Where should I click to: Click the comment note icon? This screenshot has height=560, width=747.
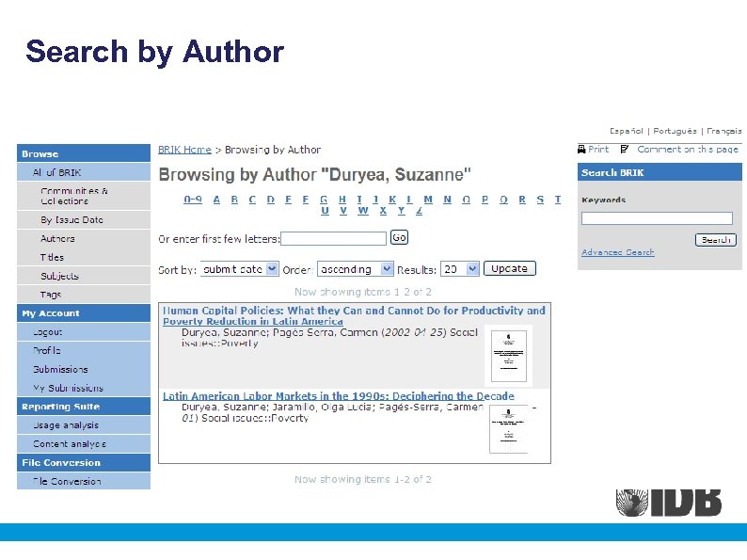point(624,150)
